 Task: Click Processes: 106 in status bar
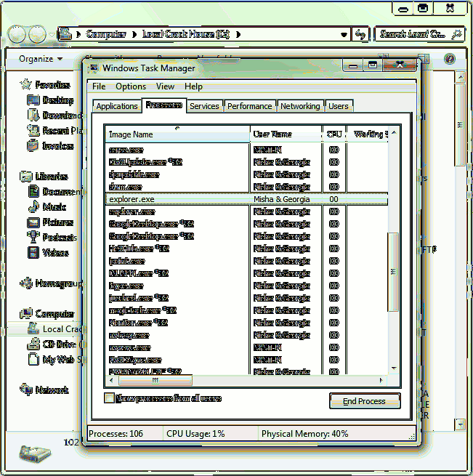116,434
